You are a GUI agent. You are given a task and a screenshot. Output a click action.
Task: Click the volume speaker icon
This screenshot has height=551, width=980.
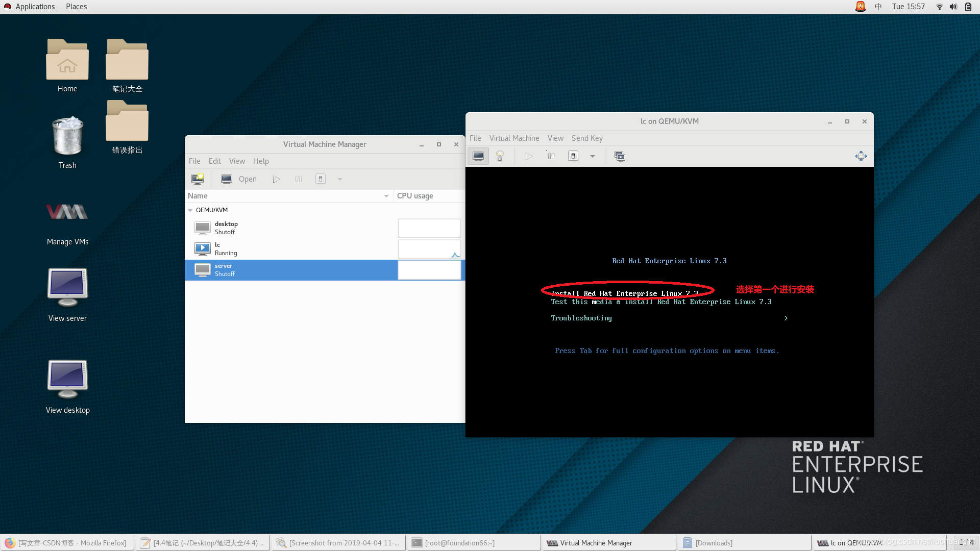[x=953, y=7]
